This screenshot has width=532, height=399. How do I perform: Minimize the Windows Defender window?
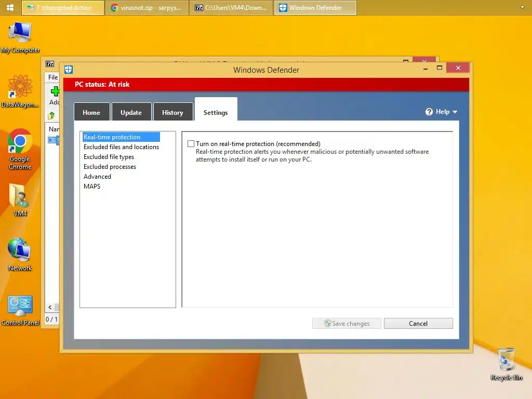pyautogui.click(x=425, y=68)
